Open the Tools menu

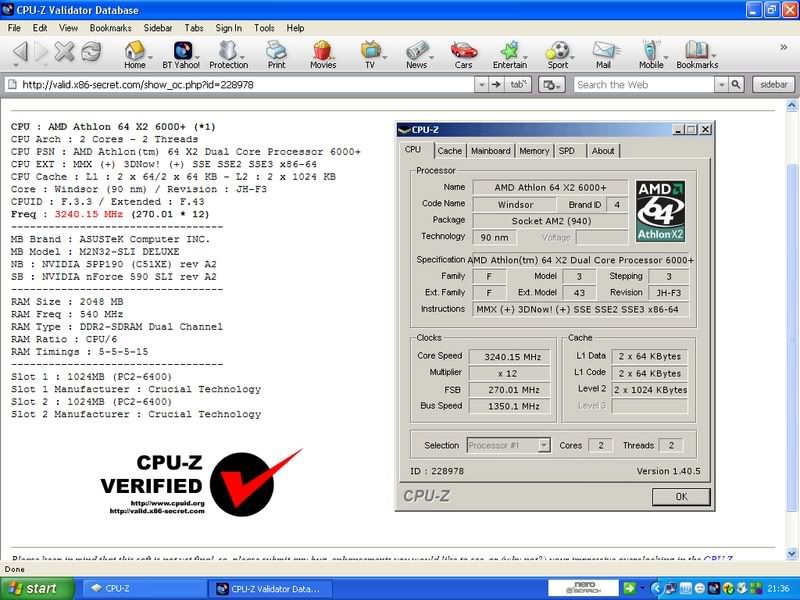(x=264, y=28)
